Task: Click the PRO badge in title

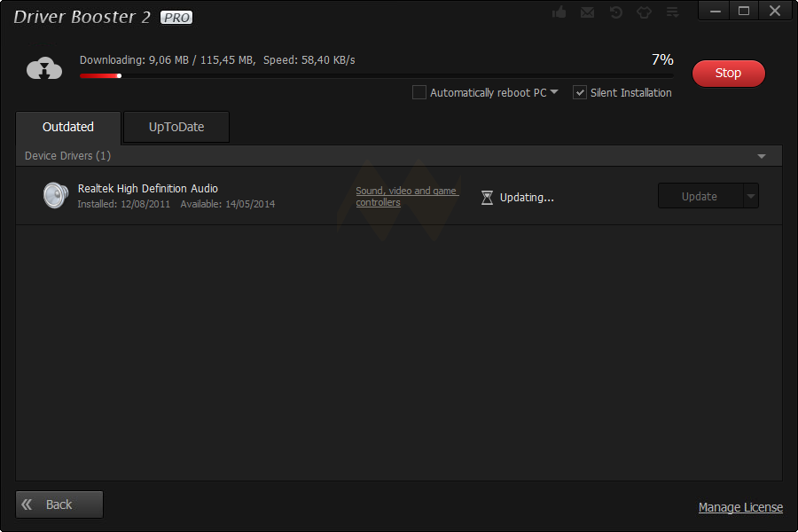Action: point(176,18)
